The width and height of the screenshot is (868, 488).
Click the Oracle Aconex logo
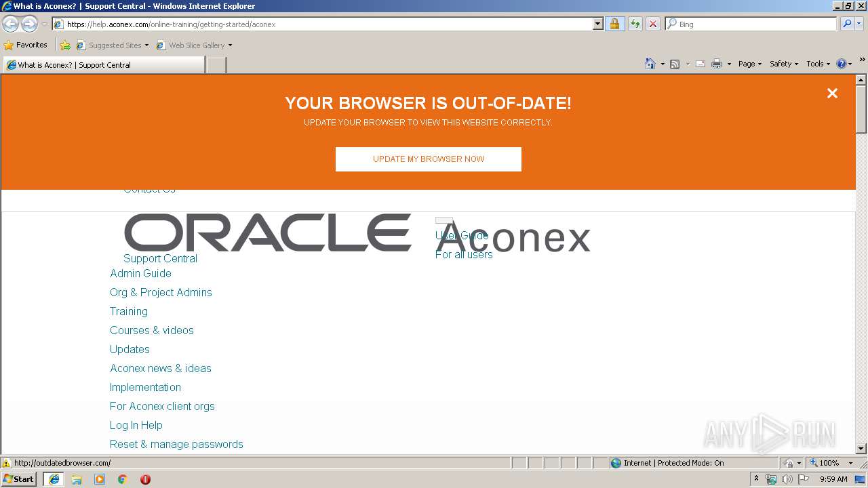(x=357, y=234)
